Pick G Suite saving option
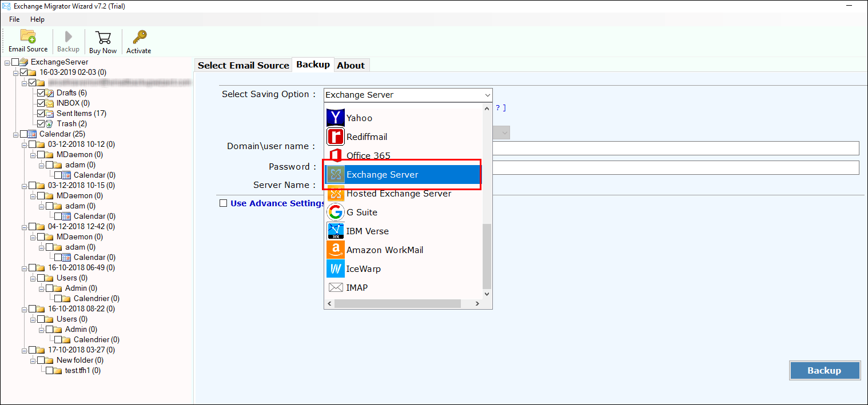Screen dimensions: 868x405 click(x=361, y=212)
